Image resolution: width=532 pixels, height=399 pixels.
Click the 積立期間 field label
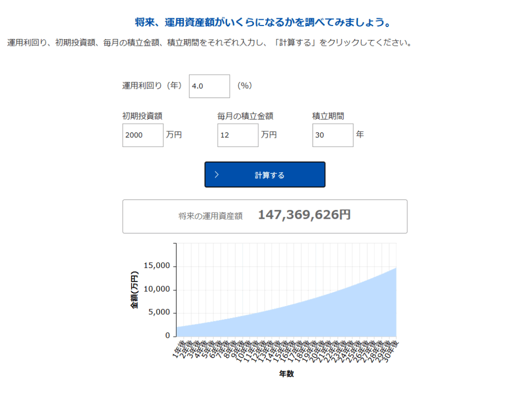coord(328,116)
